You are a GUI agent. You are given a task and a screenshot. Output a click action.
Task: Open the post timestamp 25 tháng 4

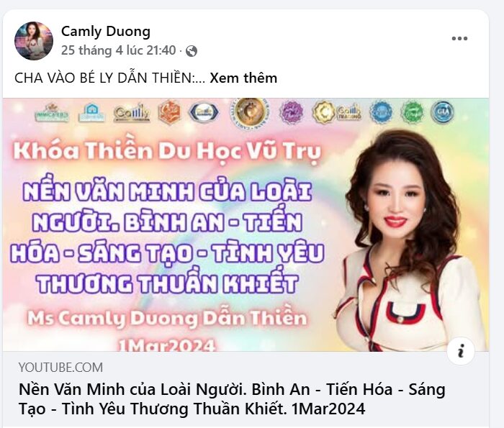point(119,50)
